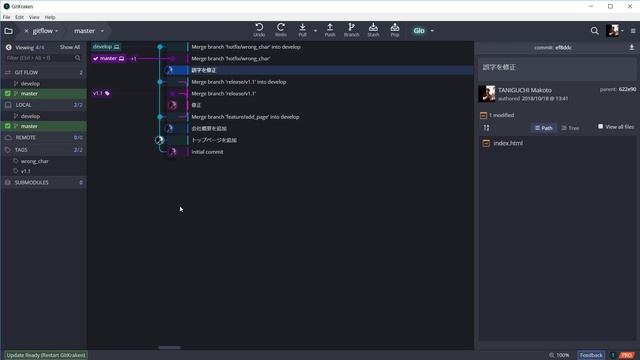
Task: Open the user profile avatar
Action: click(612, 31)
